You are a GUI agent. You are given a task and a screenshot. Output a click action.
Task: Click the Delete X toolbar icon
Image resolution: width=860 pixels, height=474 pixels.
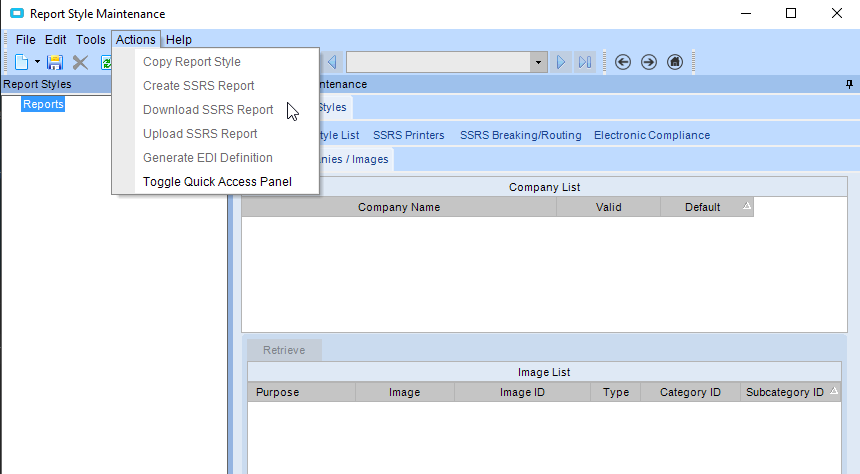pyautogui.click(x=80, y=62)
